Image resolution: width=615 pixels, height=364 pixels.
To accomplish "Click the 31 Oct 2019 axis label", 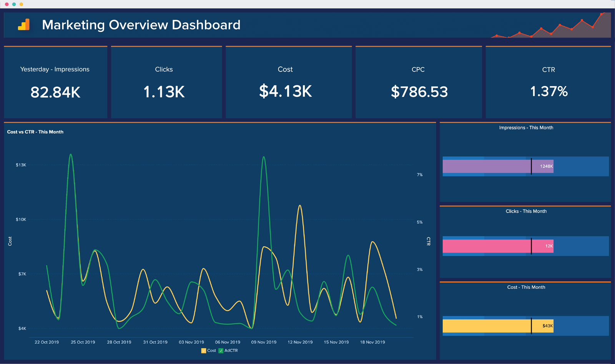I will tap(155, 342).
